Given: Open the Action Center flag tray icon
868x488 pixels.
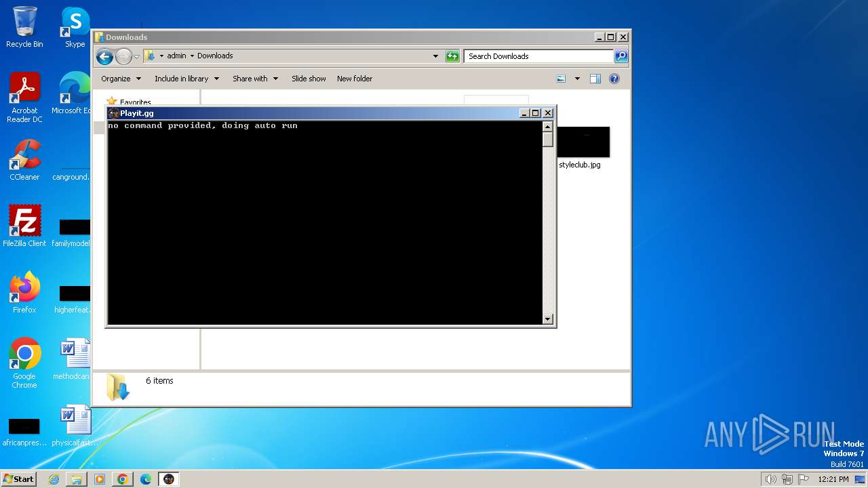Looking at the screenshot, I should coord(804,479).
